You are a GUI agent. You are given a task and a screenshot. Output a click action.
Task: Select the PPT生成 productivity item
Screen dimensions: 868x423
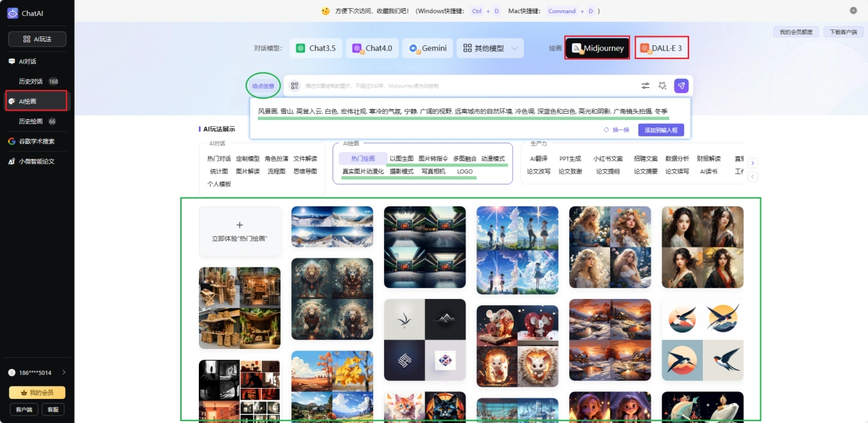(x=570, y=158)
